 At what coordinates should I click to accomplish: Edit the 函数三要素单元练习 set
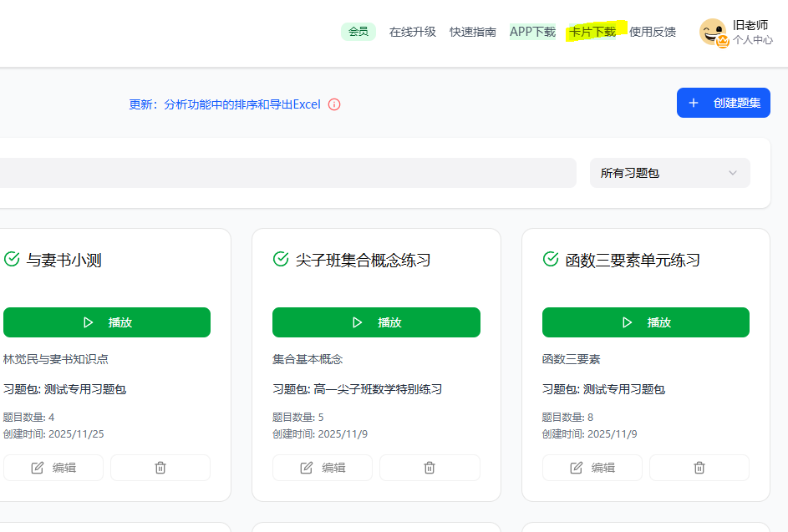click(x=592, y=468)
